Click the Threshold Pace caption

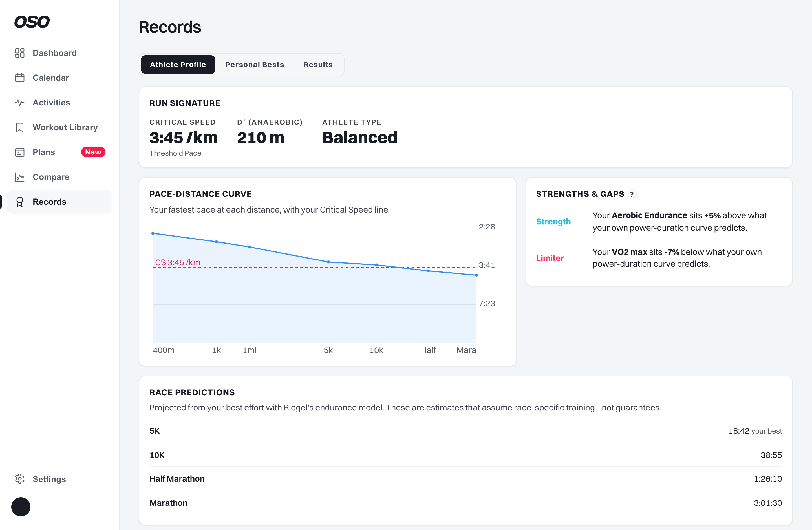[x=175, y=153]
